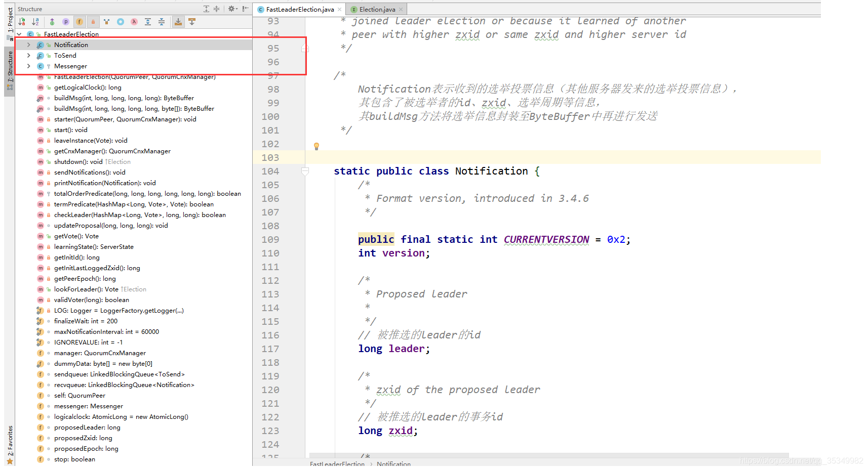This screenshot has width=868, height=470.
Task: Toggle Show Lambdas (pink lambda) icon
Action: pos(134,22)
